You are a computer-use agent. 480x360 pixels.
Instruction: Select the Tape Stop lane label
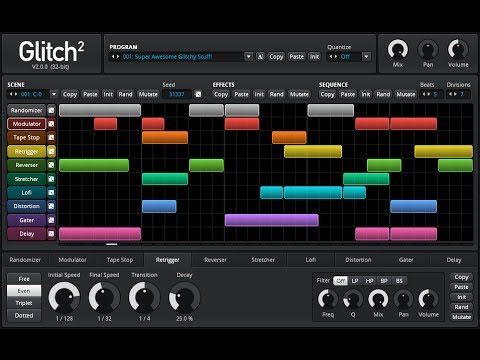click(x=26, y=137)
